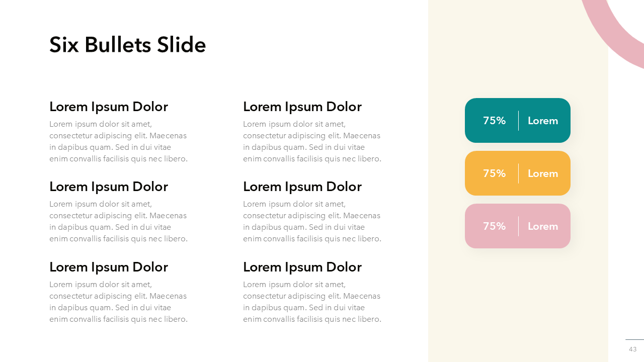Viewport: 644px width, 362px height.
Task: Select the 75% value on the orange card
Action: [494, 173]
